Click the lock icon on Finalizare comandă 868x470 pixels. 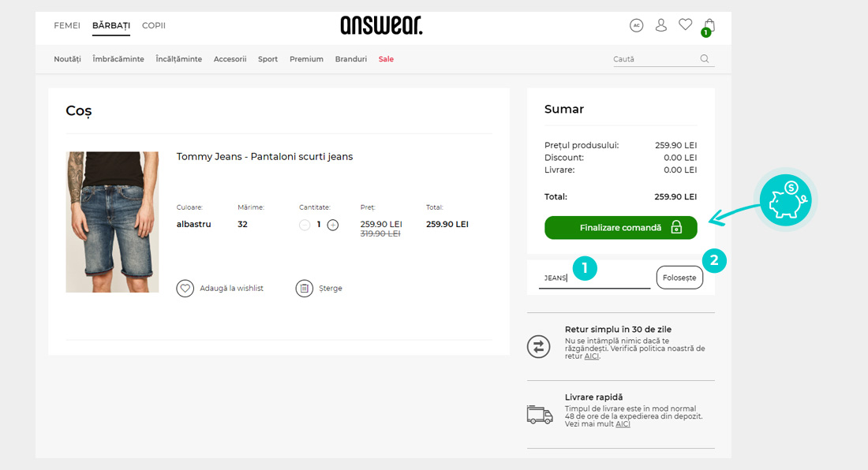[x=676, y=227]
